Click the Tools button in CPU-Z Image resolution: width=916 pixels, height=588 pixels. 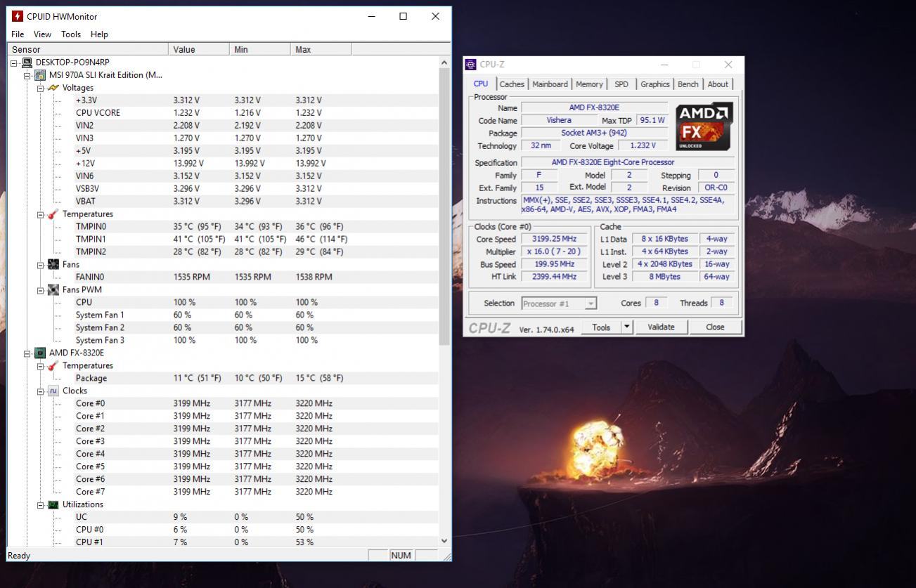[601, 327]
